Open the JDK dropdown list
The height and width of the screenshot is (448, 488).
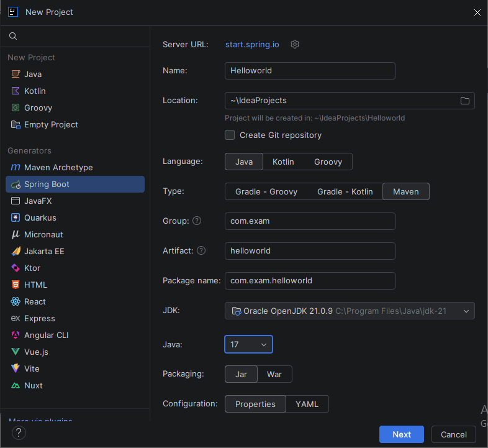coord(350,311)
